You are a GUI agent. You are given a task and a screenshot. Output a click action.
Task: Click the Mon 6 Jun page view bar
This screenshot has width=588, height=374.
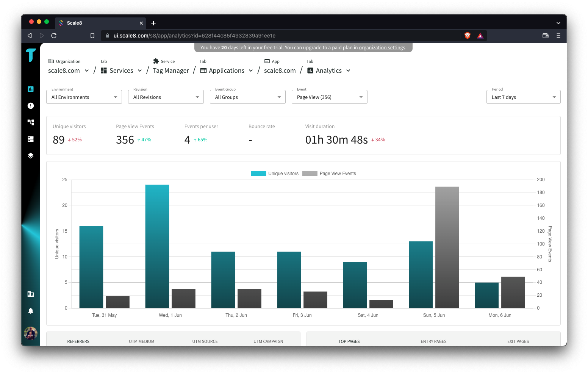point(513,292)
